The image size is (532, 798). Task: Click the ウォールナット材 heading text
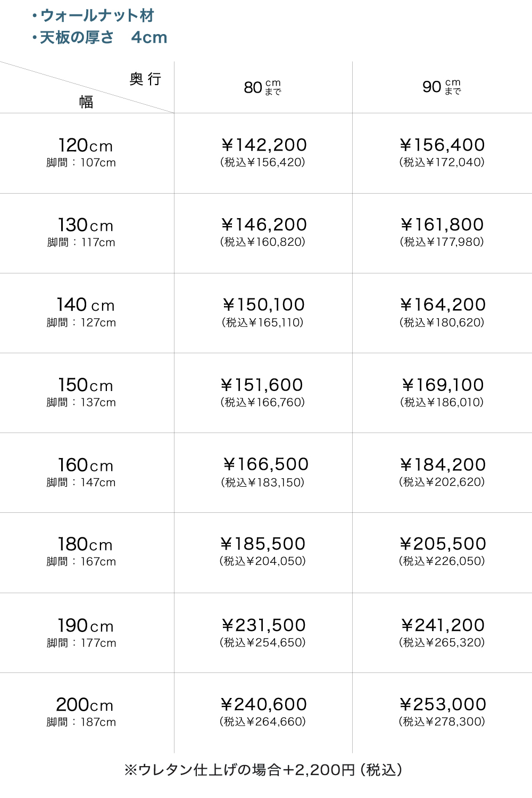point(97,16)
